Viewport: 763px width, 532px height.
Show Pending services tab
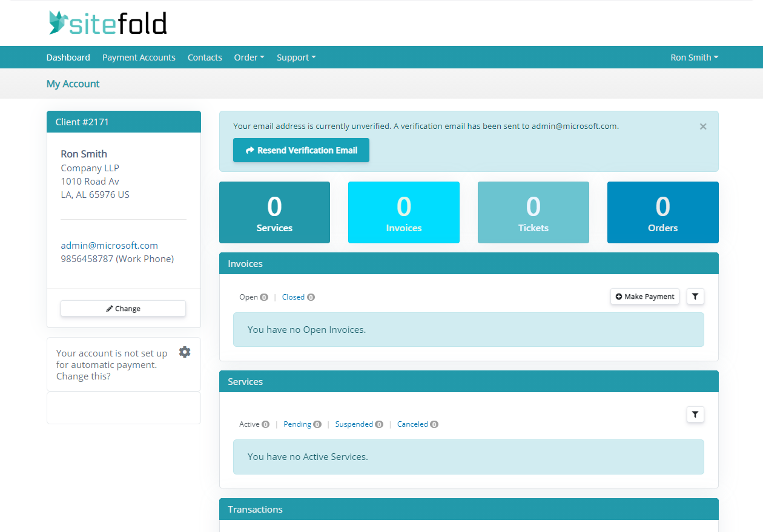pos(297,424)
